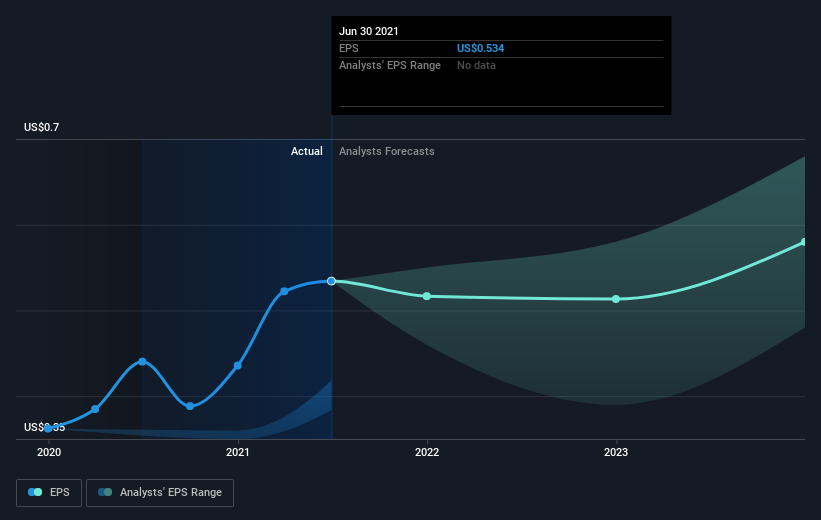Screen dimensions: 821x520
Task: Click the US$0.7 y-axis label
Action: 43,127
